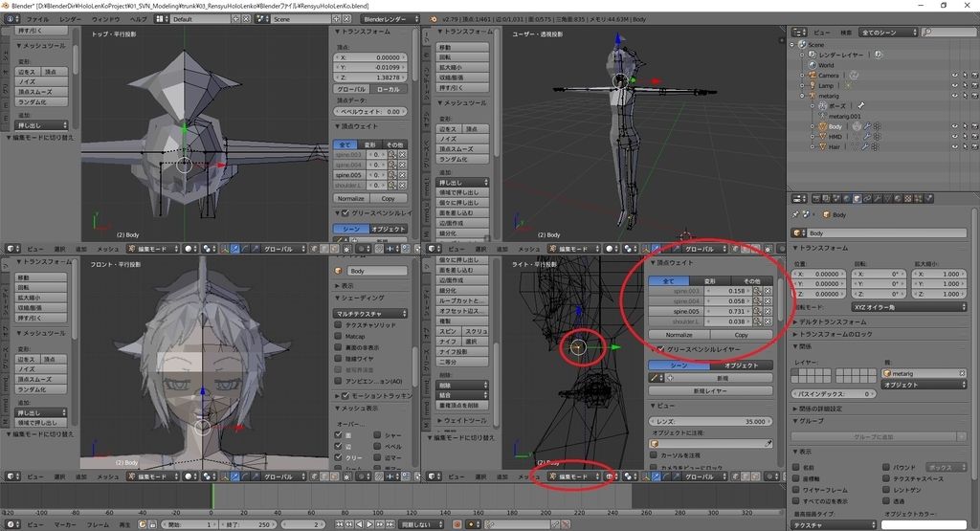The image size is (980, 531).
Task: Click the eyedropper in オブジェクトに注視 field
Action: point(768,444)
